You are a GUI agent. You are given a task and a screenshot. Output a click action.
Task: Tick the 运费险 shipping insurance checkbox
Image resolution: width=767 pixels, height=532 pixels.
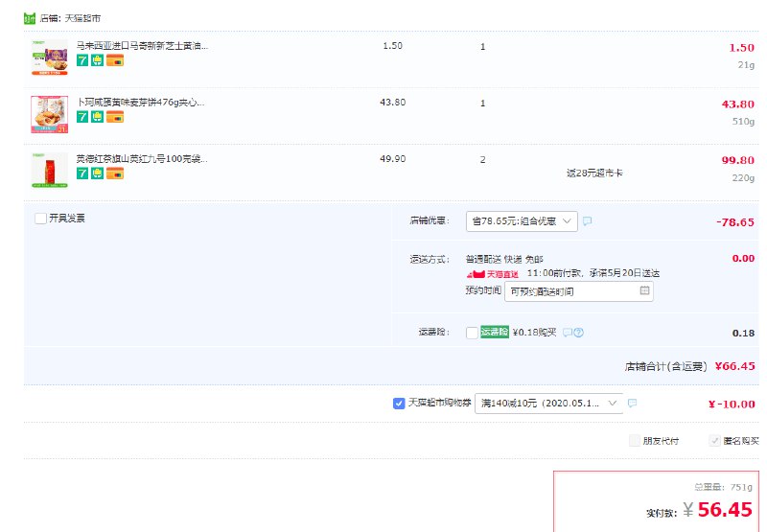point(472,333)
